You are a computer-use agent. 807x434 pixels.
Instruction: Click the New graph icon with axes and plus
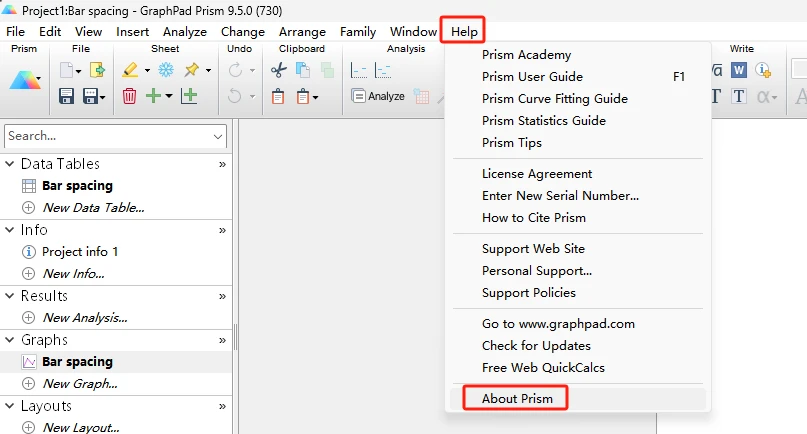point(189,96)
